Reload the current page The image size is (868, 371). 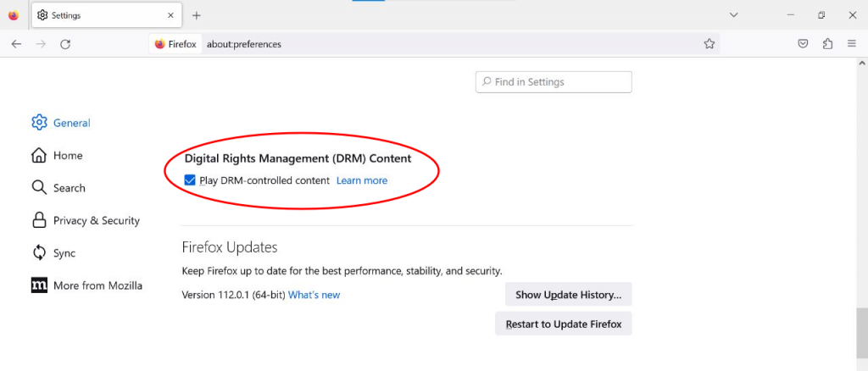[x=65, y=44]
